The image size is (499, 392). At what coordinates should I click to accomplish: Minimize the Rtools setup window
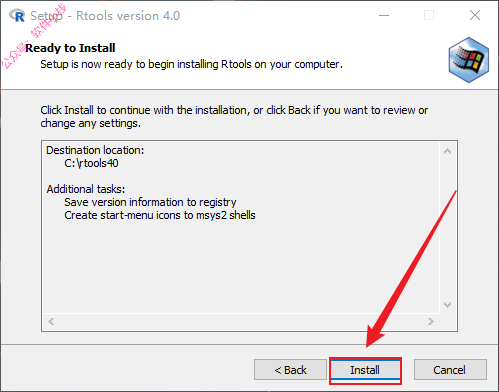[x=384, y=15]
